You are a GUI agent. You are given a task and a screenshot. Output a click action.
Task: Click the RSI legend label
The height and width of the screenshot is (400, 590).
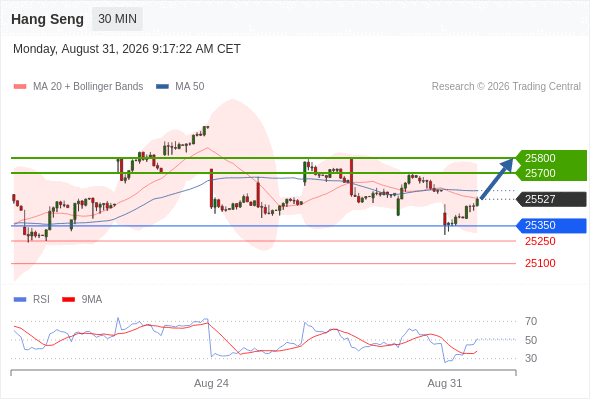(41, 300)
